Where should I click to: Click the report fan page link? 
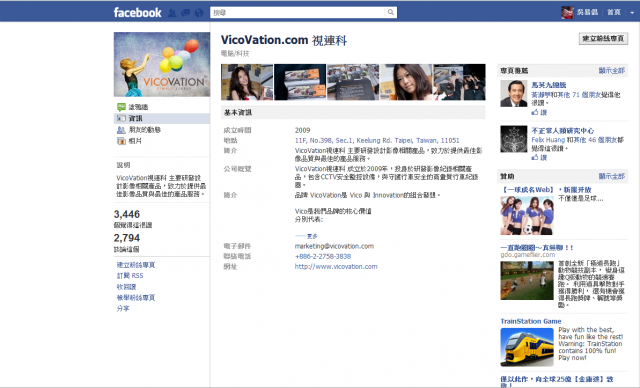[136, 297]
